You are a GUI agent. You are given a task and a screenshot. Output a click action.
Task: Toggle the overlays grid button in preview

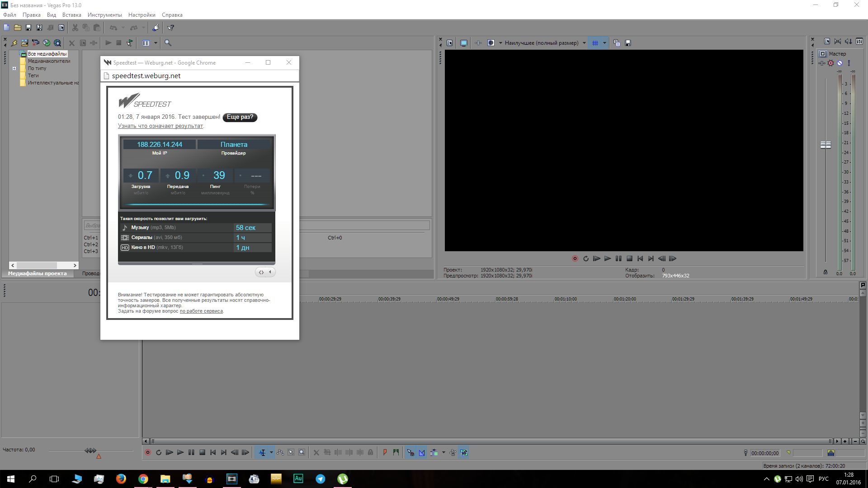point(595,43)
